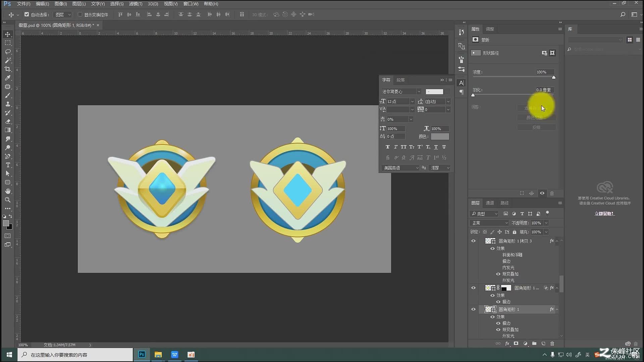Open the Character panel icon
Image resolution: width=644 pixels, height=362 pixels.
pyautogui.click(x=462, y=83)
